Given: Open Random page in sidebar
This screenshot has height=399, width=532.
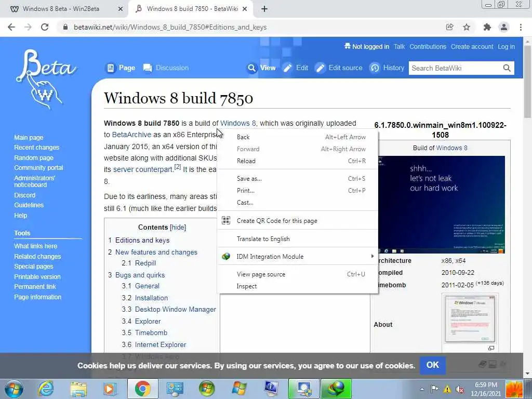Looking at the screenshot, I should tap(34, 158).
